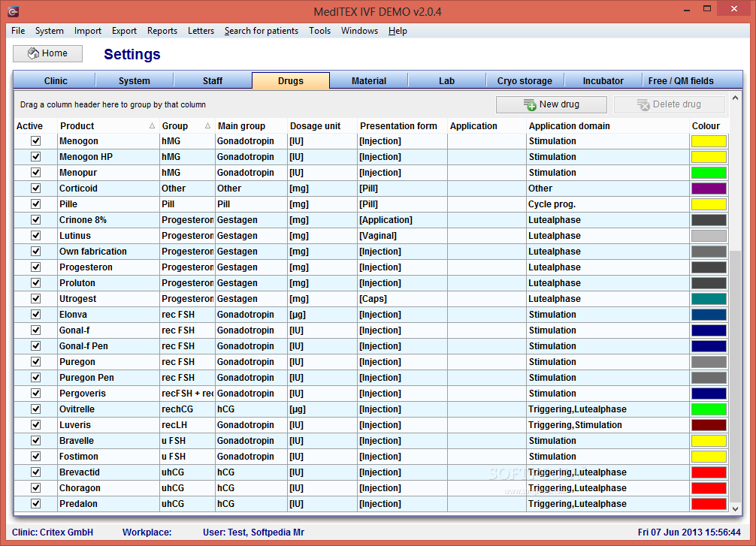Click the Colour column header
This screenshot has width=756, height=546.
[708, 125]
